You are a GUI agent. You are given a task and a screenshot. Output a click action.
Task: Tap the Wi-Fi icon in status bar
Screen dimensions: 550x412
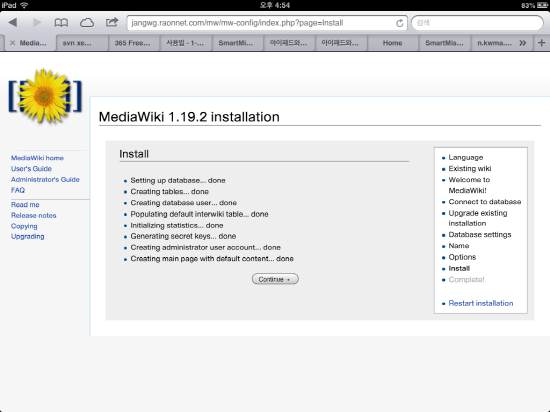point(24,5)
